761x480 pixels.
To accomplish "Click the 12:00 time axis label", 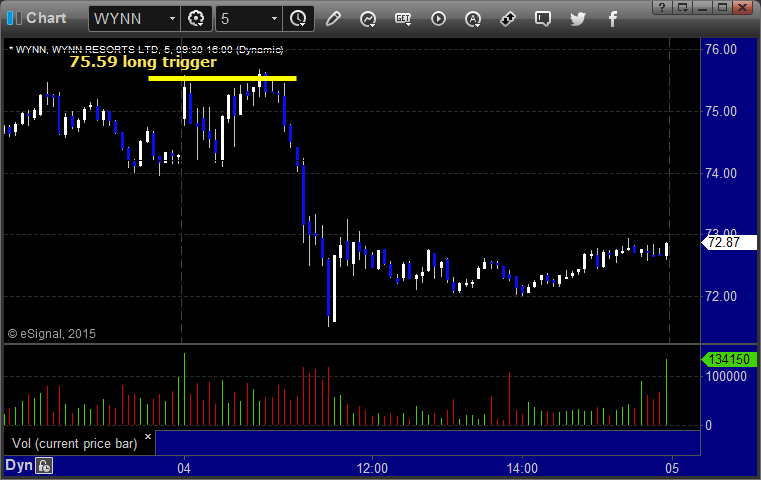I will (372, 468).
